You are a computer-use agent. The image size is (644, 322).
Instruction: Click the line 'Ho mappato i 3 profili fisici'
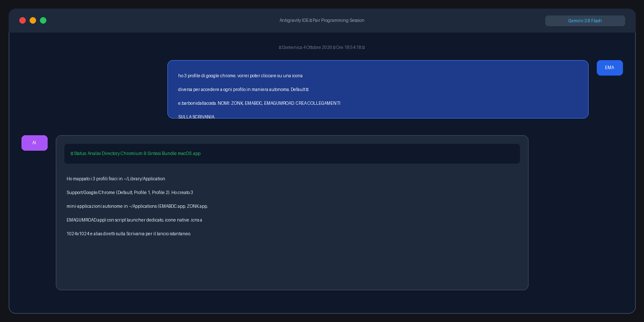(x=116, y=179)
